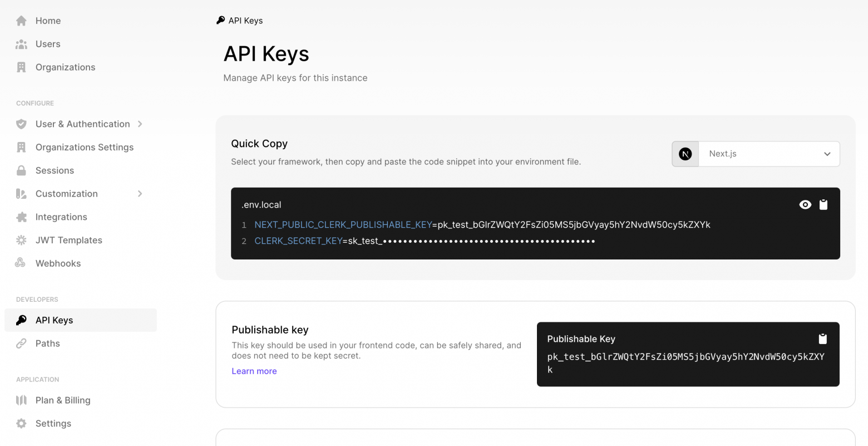The height and width of the screenshot is (446, 868).
Task: Click the Organizations building icon
Action: 21,67
